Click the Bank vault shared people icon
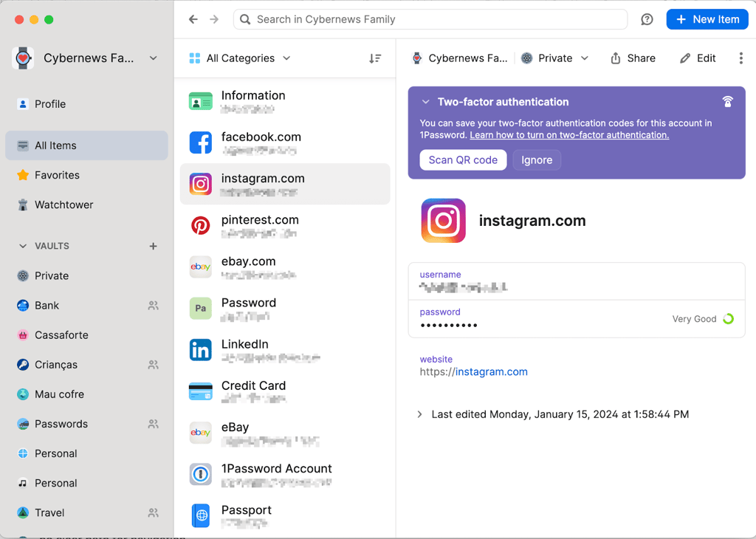This screenshot has width=756, height=539. [x=154, y=306]
